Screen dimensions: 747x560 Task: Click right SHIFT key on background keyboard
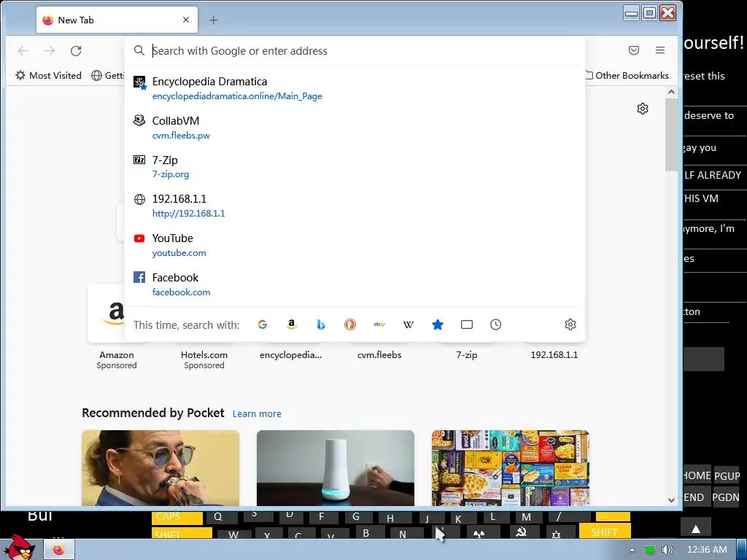605,532
